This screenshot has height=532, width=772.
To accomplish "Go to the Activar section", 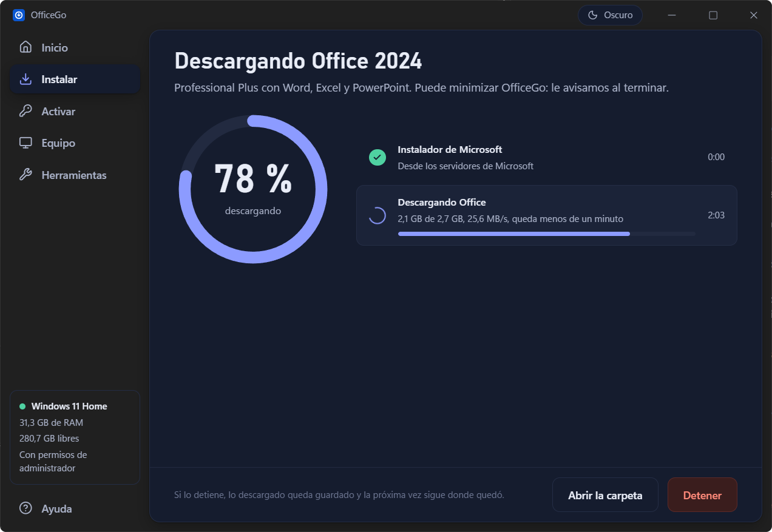I will coord(75,111).
